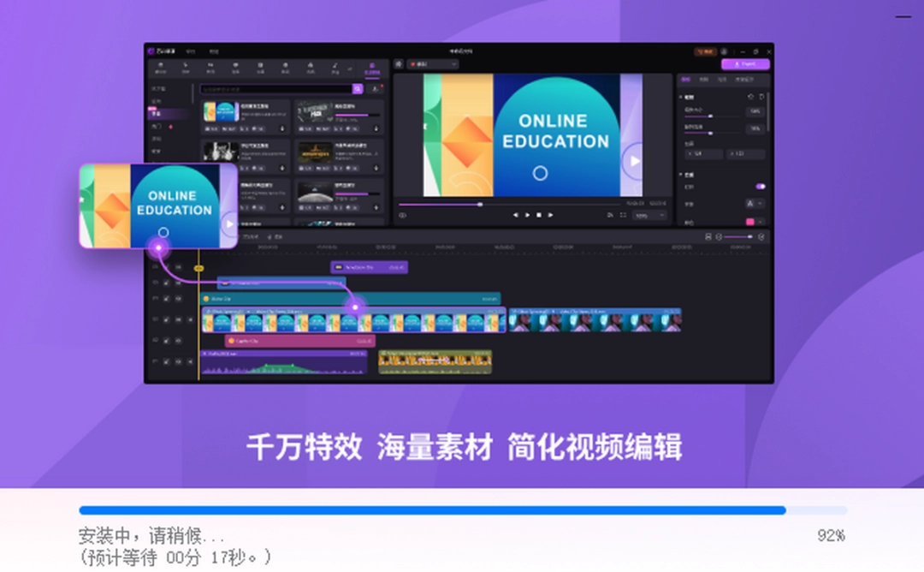Expand the first collapsed section in the properties panel
Image resolution: width=924 pixels, height=572 pixels.
[679, 97]
